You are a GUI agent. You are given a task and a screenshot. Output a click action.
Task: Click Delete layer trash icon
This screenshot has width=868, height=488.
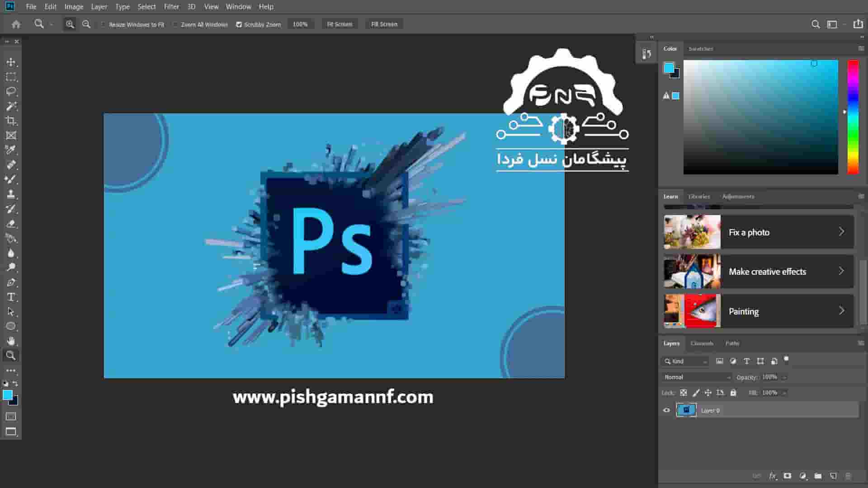[x=848, y=476]
